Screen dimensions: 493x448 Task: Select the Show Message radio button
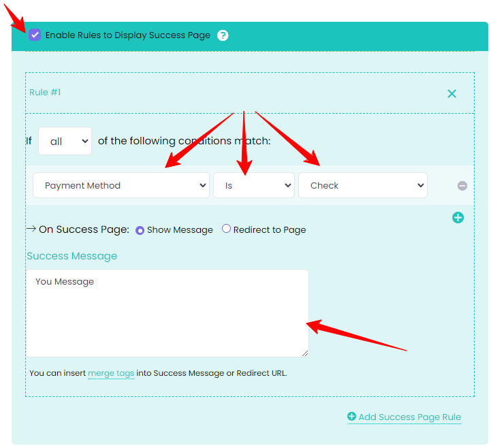tap(140, 230)
